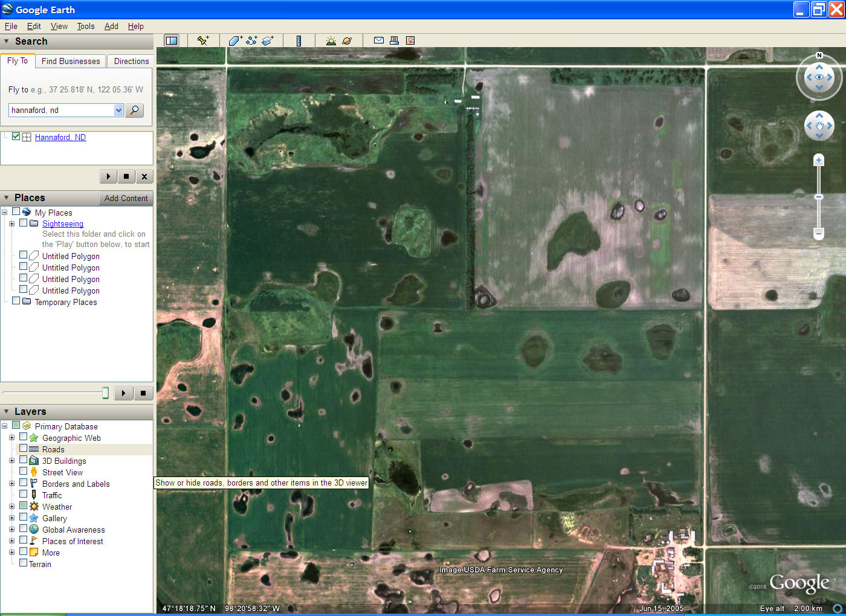Click the Fly To tab
846x616 pixels.
(x=18, y=60)
